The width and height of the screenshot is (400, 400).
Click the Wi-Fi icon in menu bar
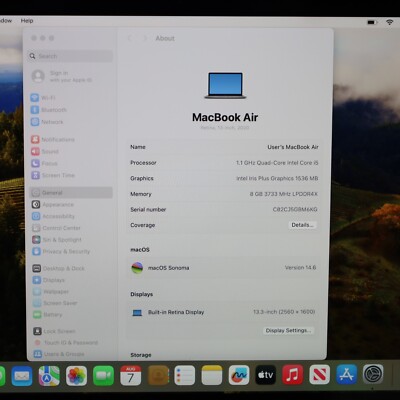389,22
